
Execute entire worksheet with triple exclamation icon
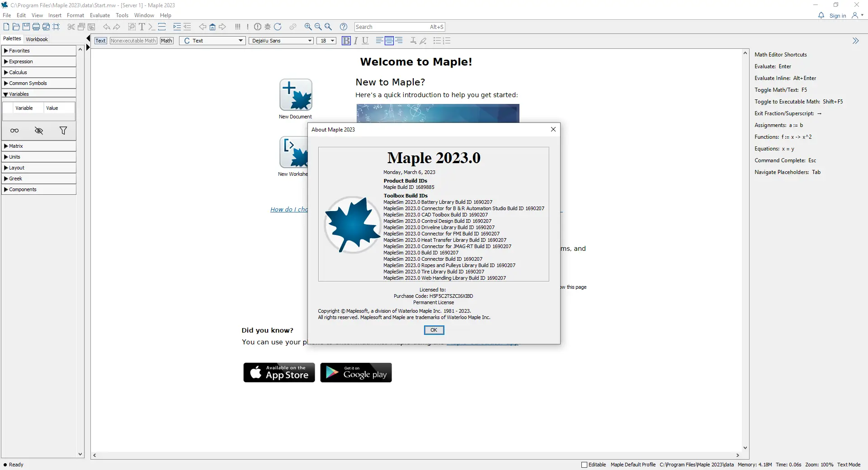pyautogui.click(x=238, y=27)
